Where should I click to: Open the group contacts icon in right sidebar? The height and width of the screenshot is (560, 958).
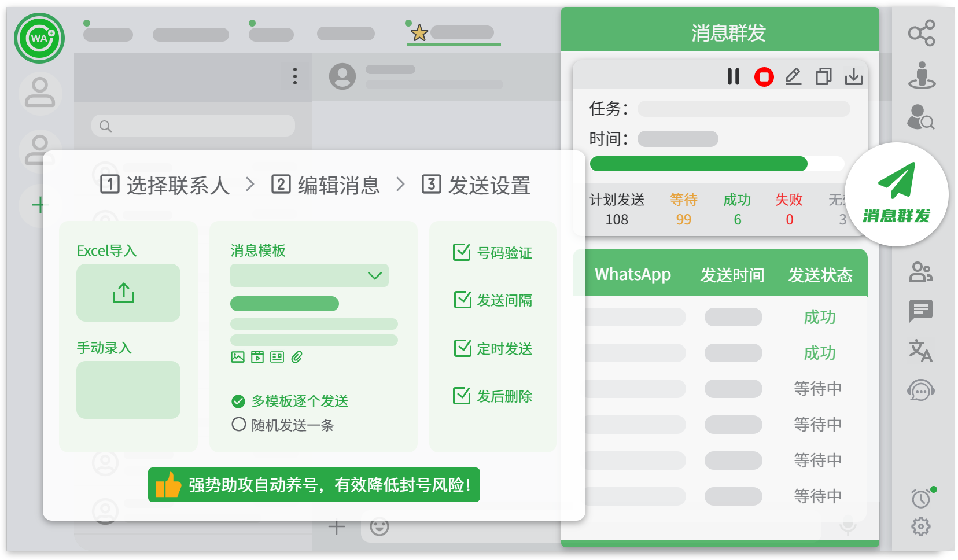[x=921, y=272]
